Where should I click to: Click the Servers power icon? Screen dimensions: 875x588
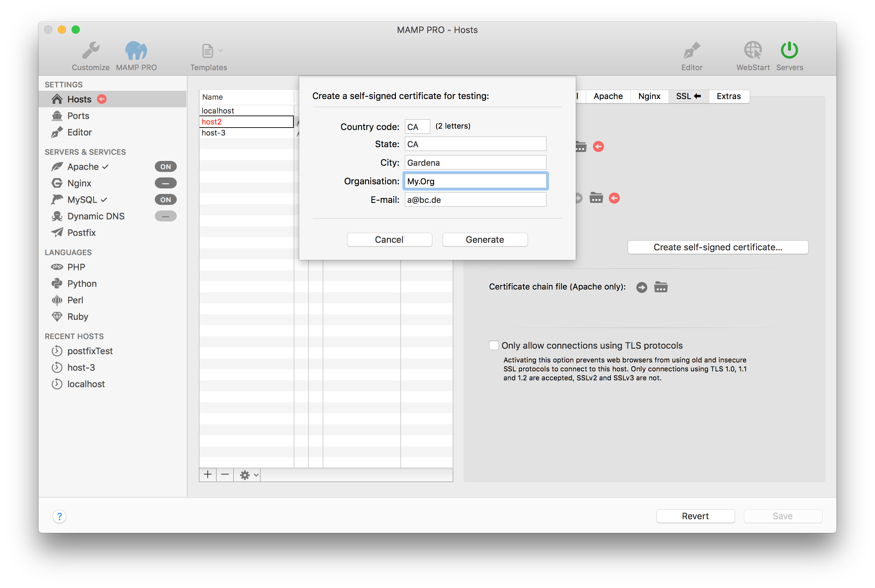tap(789, 50)
